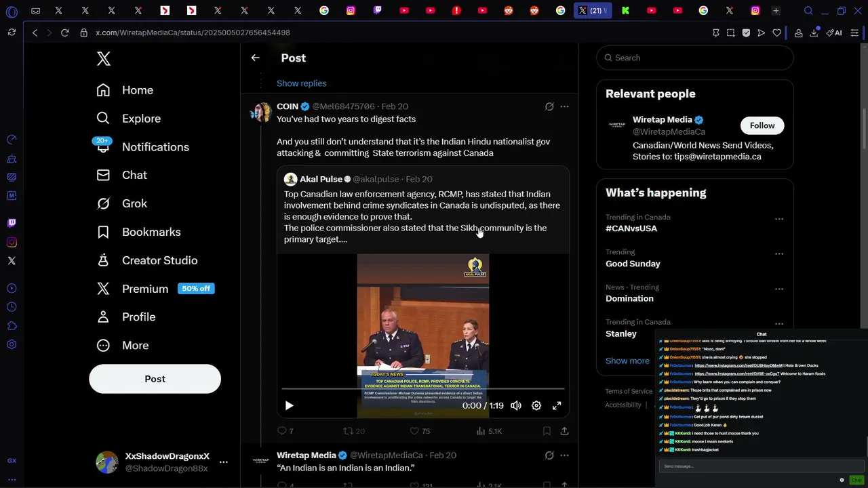Mute the video volume icon
Image resolution: width=868 pixels, height=488 pixels.
516,405
